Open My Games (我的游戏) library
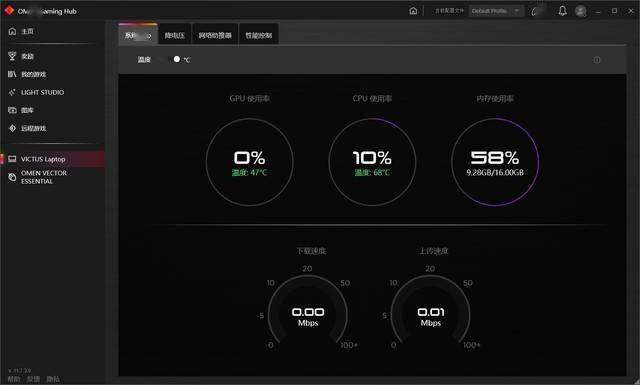This screenshot has width=640, height=385. pos(27,74)
